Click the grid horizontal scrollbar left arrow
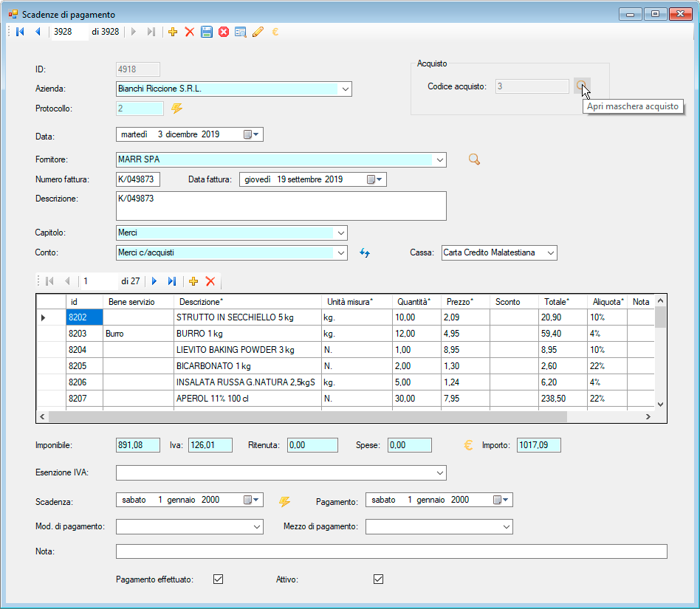The image size is (700, 609). point(42,417)
